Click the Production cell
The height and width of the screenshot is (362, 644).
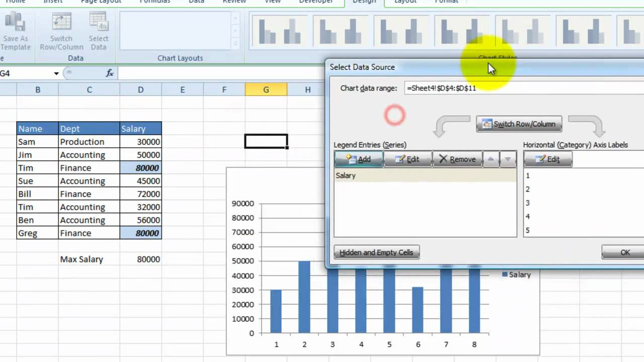click(x=89, y=142)
